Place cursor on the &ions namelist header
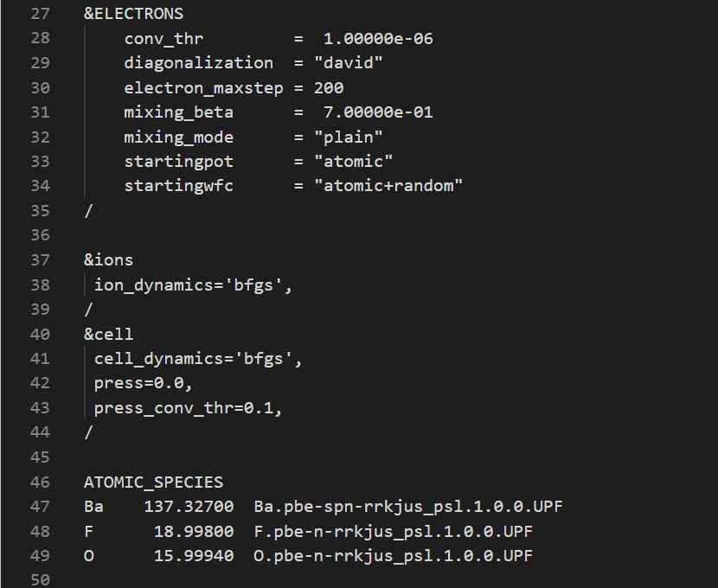Image resolution: width=718 pixels, height=588 pixels. click(108, 260)
